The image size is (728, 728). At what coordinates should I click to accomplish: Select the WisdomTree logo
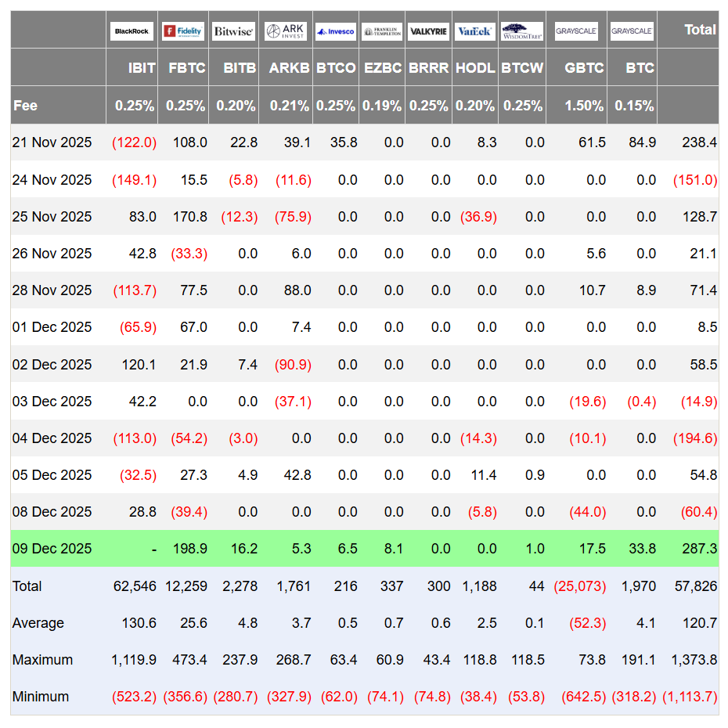click(x=522, y=31)
